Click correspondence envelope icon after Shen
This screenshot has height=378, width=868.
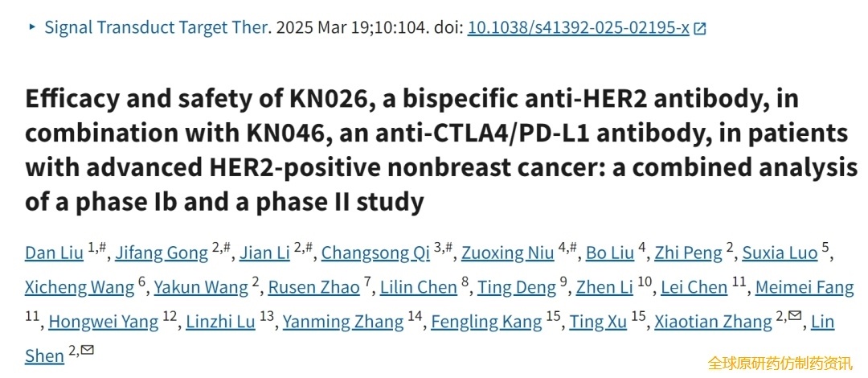point(87,349)
